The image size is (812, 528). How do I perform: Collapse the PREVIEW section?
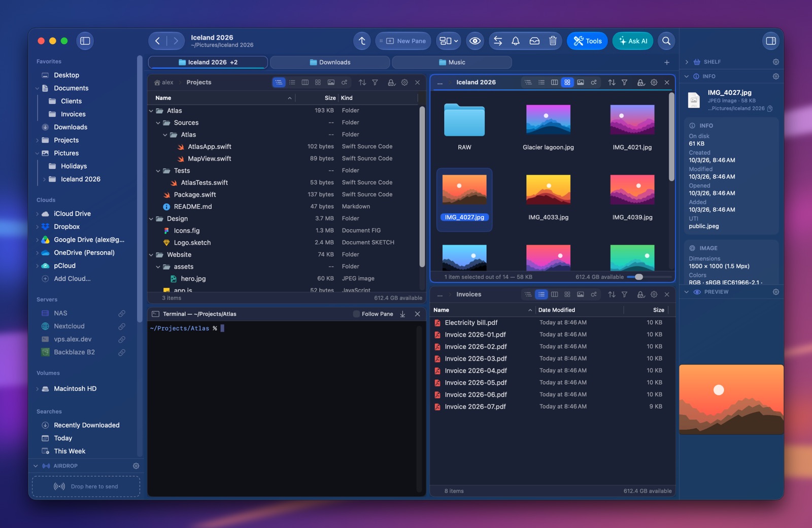[687, 292]
